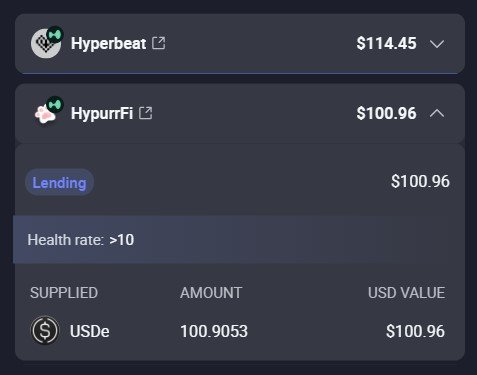Screen dimensions: 477x375
Task: Collapse the HypurrFi section chevron
Action: click(x=437, y=114)
